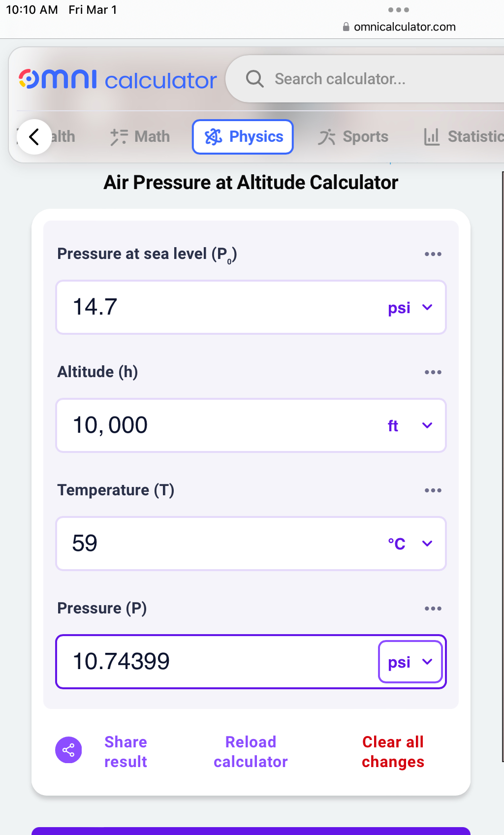The height and width of the screenshot is (835, 504).
Task: Open options dots for Altitude
Action: (433, 372)
